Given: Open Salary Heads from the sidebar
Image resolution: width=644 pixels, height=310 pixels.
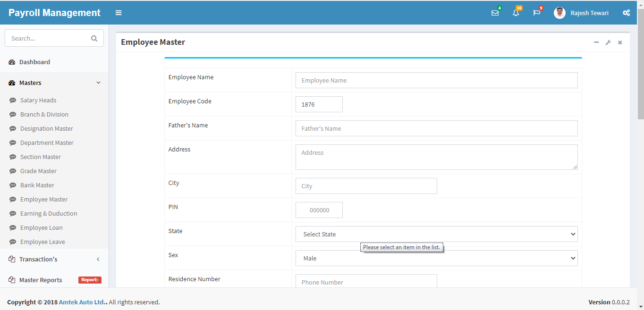Looking at the screenshot, I should point(38,100).
